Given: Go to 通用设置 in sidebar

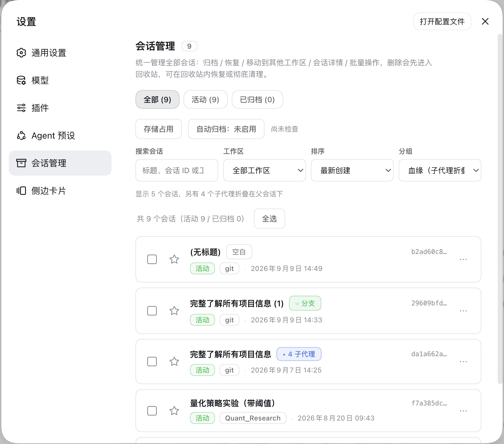Looking at the screenshot, I should point(60,53).
